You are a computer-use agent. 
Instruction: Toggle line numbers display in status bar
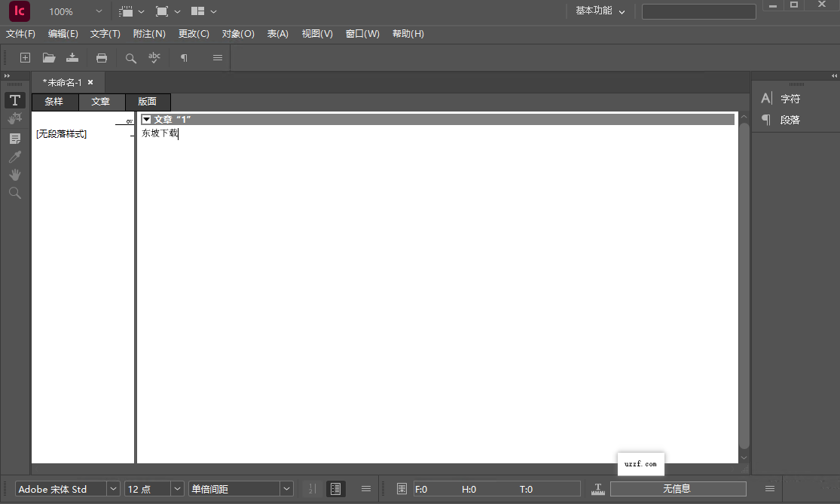point(311,488)
